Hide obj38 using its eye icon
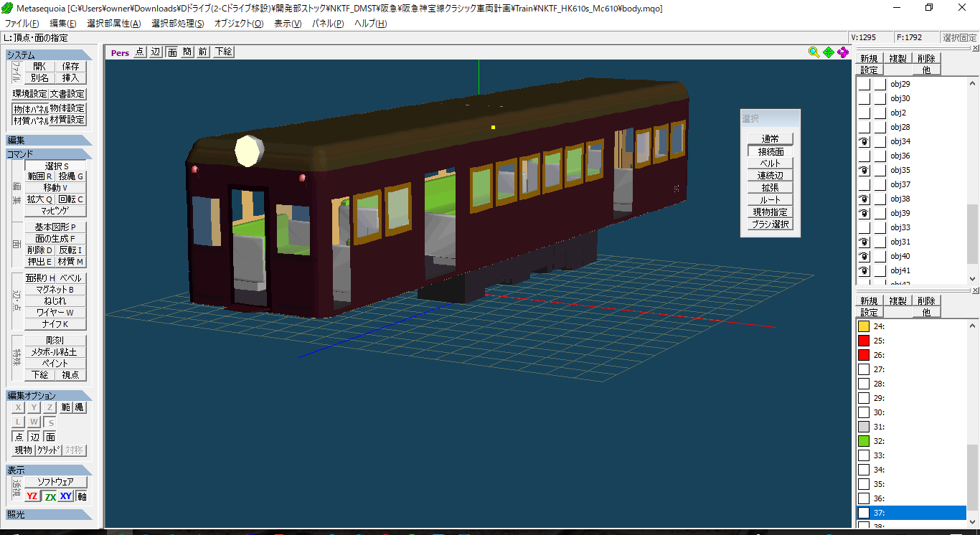The width and height of the screenshot is (980, 535). point(864,199)
